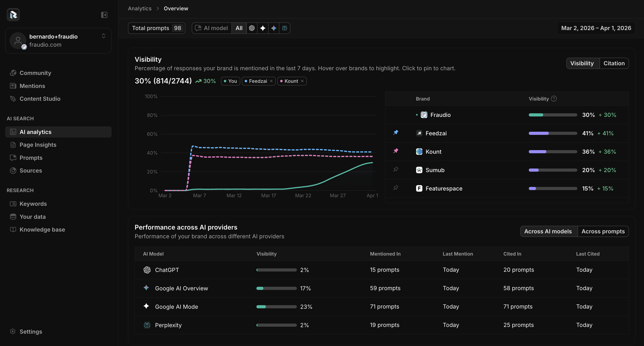Click the Kount brand logo

click(x=419, y=152)
